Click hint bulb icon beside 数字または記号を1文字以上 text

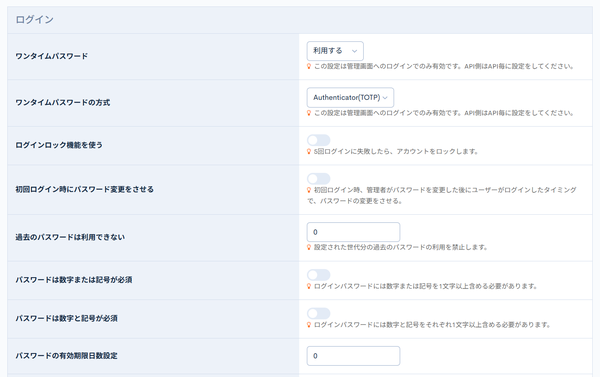pos(309,286)
